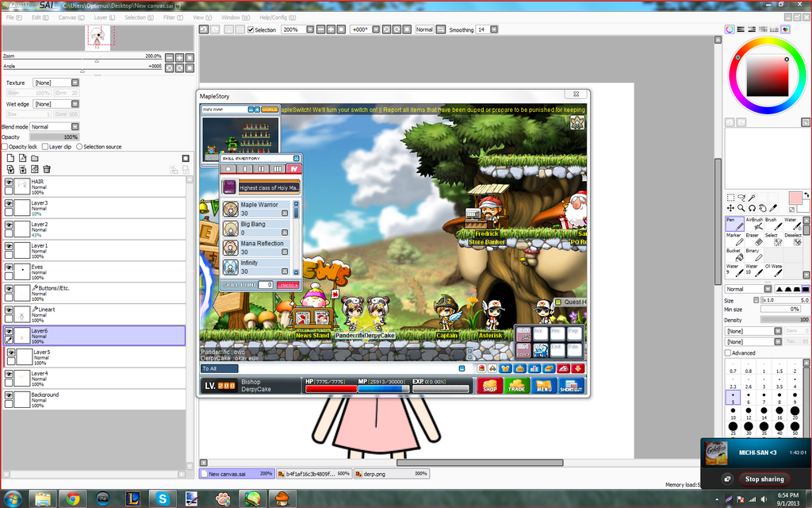Hide the Background layer
Viewport: 812px width, 508px height.
click(9, 395)
